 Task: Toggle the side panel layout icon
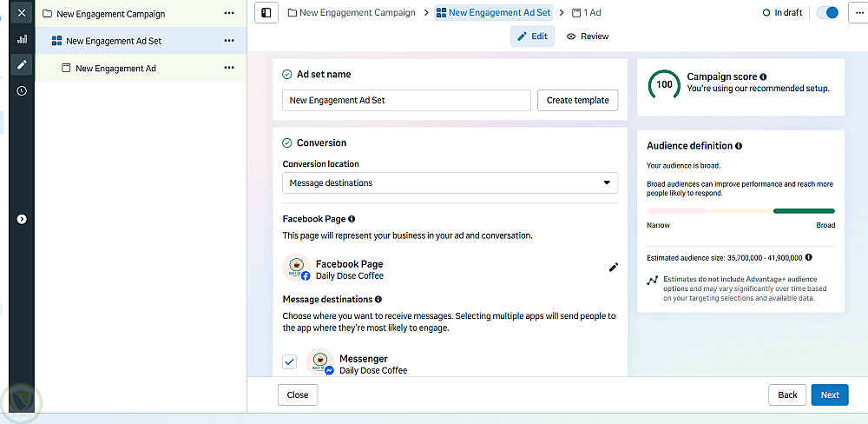pos(266,13)
